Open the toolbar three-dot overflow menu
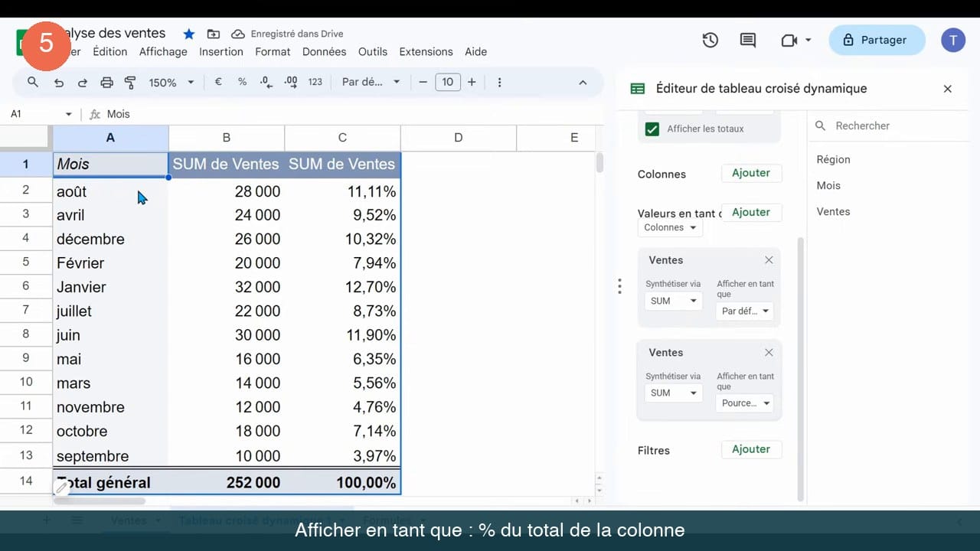The image size is (980, 551). point(499,82)
